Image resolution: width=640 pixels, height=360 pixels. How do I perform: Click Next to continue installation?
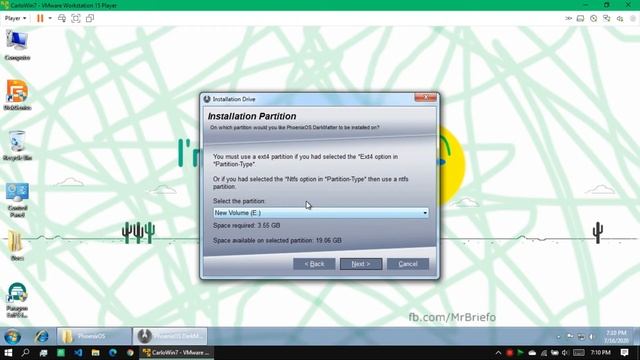click(361, 264)
